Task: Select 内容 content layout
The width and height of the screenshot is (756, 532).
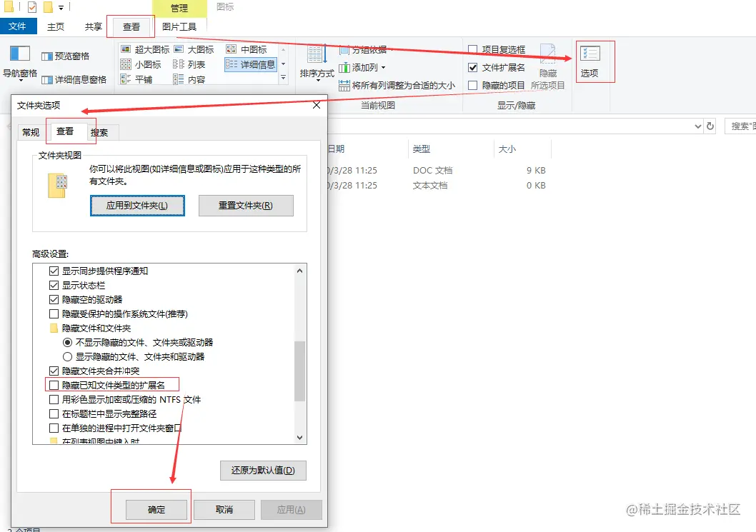Action: tap(189, 79)
